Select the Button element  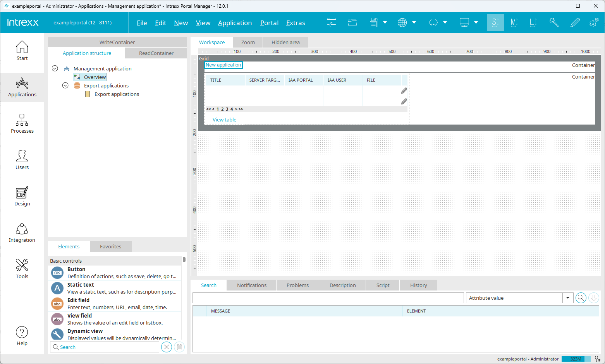[x=115, y=273]
